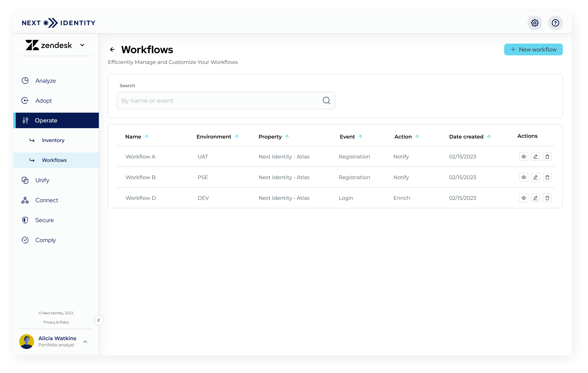Click the search magnifier icon
The height and width of the screenshot is (373, 588).
coord(326,101)
